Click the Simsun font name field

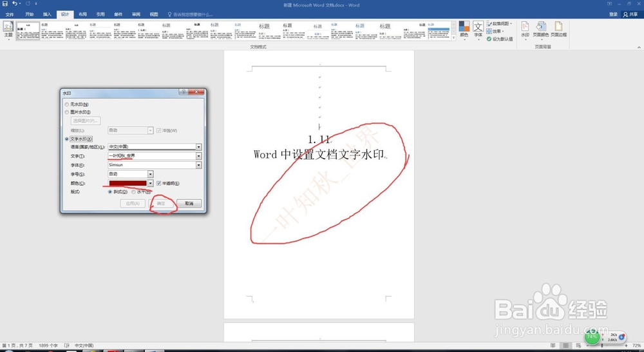(x=151, y=165)
